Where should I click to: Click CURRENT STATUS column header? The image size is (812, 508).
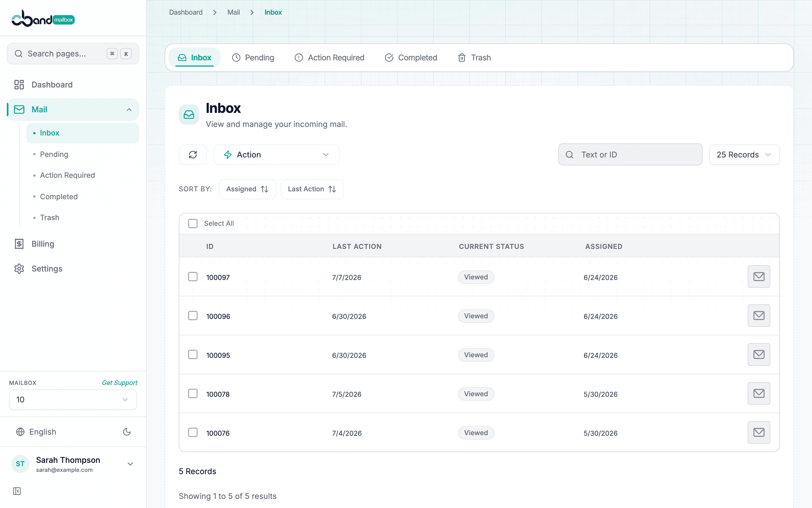(491, 247)
